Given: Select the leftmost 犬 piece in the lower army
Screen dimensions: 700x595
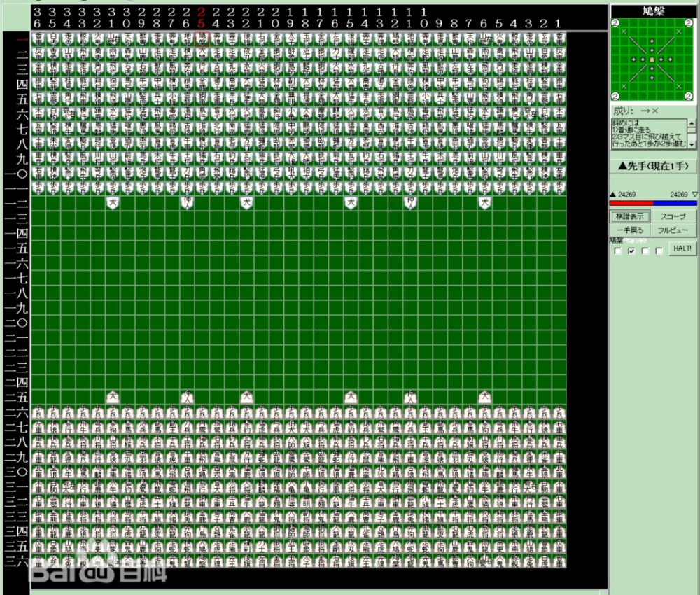Looking at the screenshot, I should pos(112,397).
